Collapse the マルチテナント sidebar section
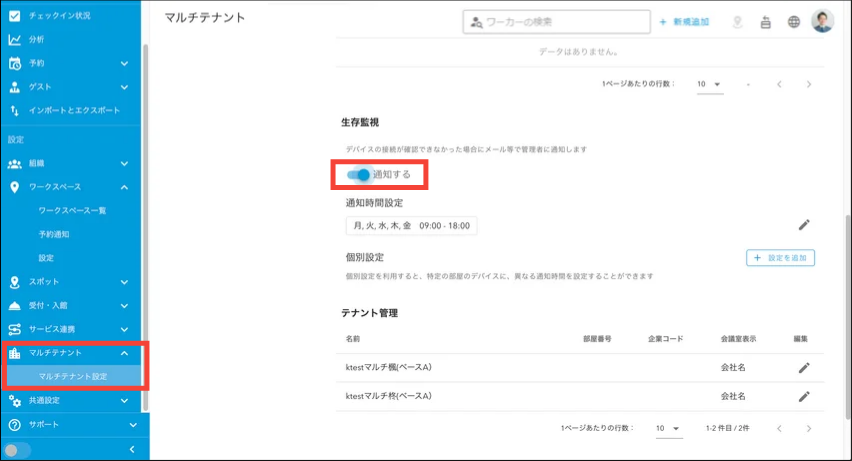Viewport: 852px width, 461px height. 124,353
